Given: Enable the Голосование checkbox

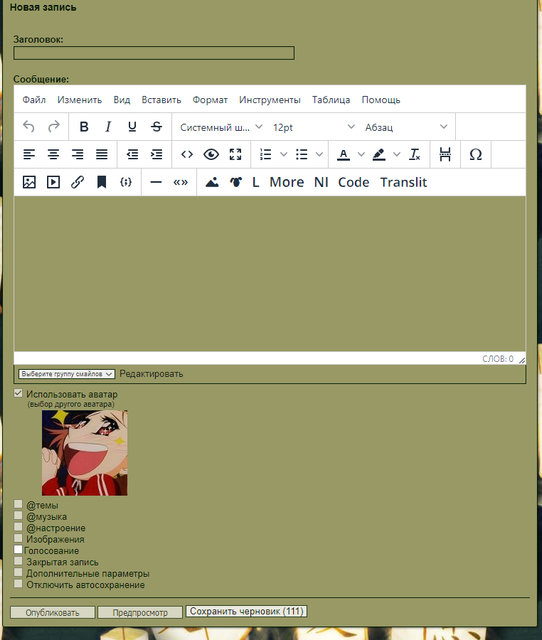Looking at the screenshot, I should (x=18, y=549).
